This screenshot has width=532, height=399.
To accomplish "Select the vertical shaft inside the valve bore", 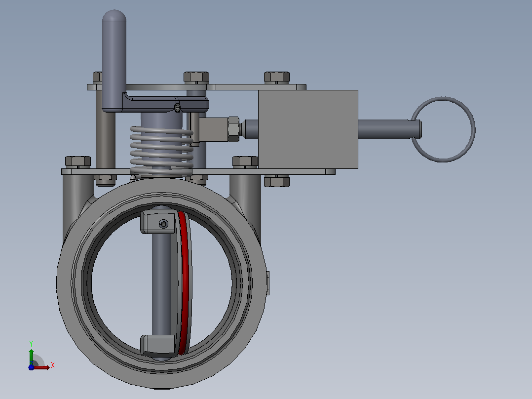I will 161,283.
